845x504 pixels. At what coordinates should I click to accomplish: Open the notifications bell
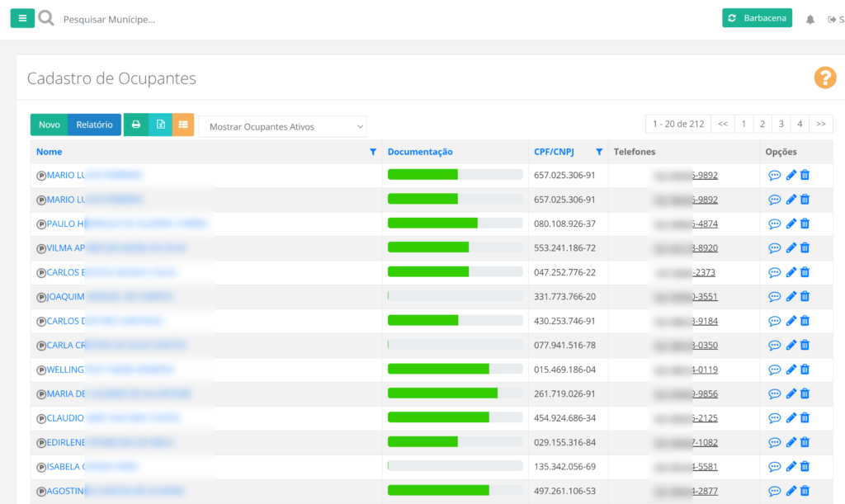click(810, 19)
